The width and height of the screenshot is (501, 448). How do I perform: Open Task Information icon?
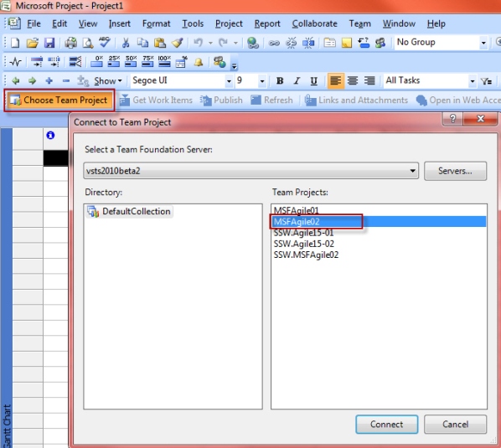pyautogui.click(x=330, y=43)
